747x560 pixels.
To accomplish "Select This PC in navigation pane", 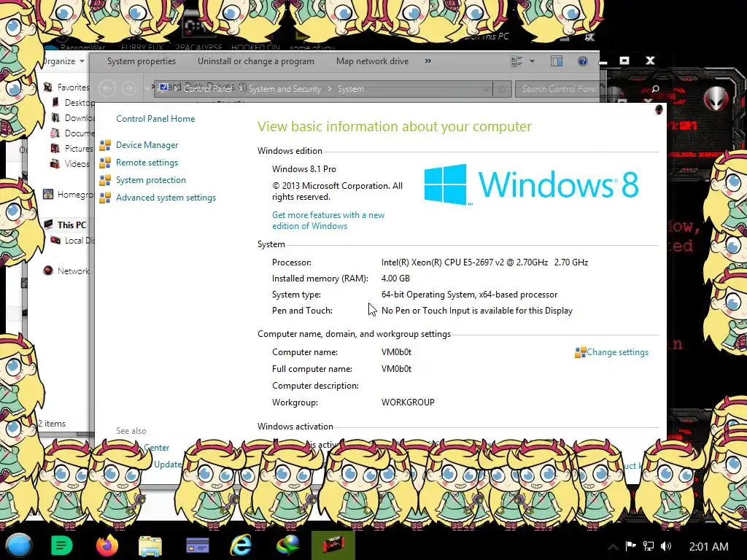I will pos(72,225).
